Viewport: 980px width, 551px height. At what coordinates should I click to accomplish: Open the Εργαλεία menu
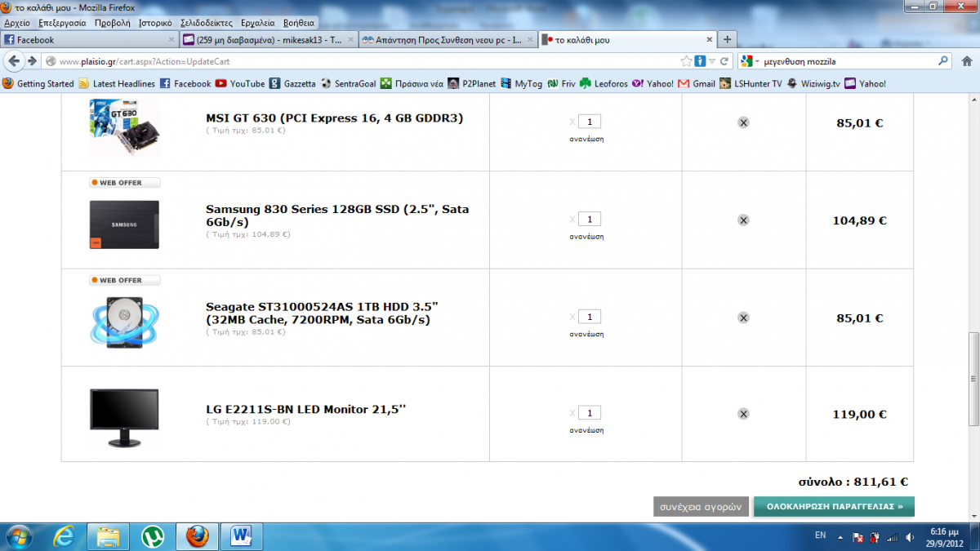pos(258,23)
